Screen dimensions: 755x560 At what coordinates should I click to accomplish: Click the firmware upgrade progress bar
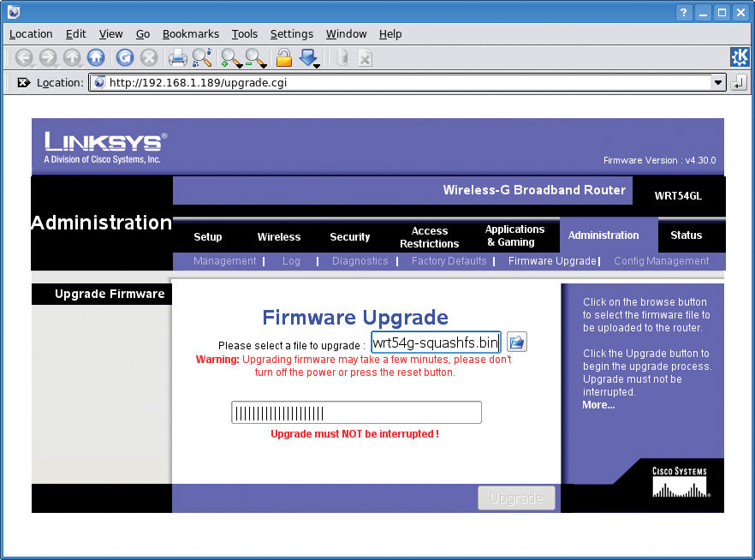pos(356,413)
